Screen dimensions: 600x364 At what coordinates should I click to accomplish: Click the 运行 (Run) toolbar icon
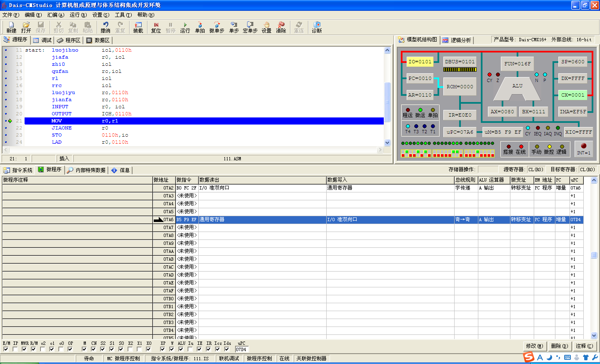point(185,27)
